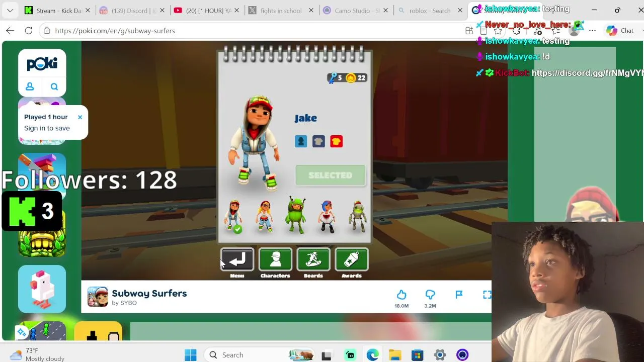Enter fullscreen mode for the game
644x362 pixels.
coord(487,295)
